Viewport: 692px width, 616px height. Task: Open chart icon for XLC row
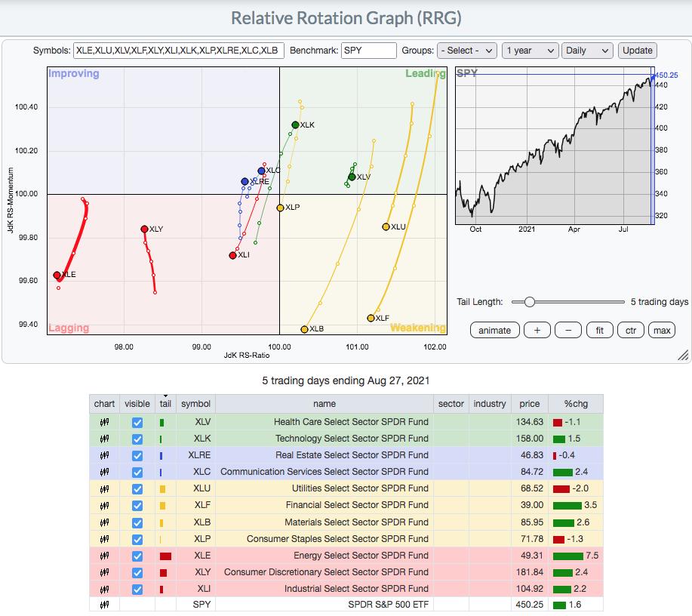104,472
